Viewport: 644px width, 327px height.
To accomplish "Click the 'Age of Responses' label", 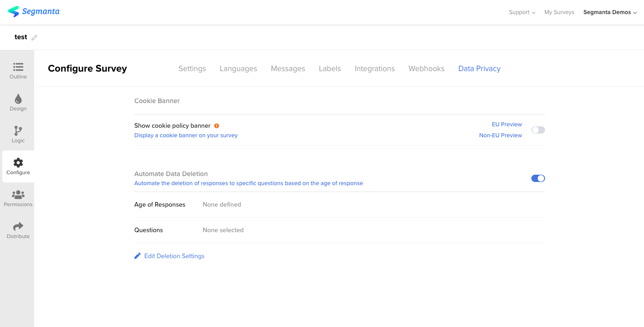I will pyautogui.click(x=160, y=204).
